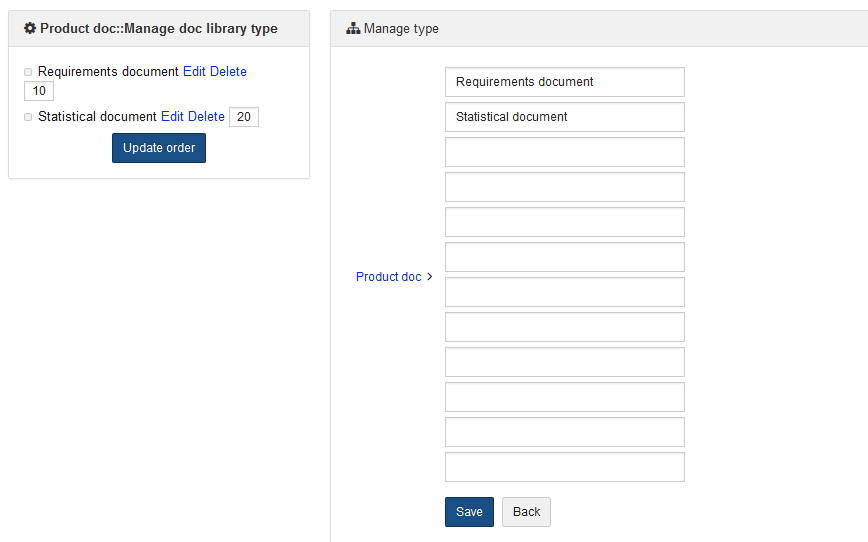The image size is (868, 542).
Task: Click the Manage type panel heading
Action: click(x=401, y=29)
